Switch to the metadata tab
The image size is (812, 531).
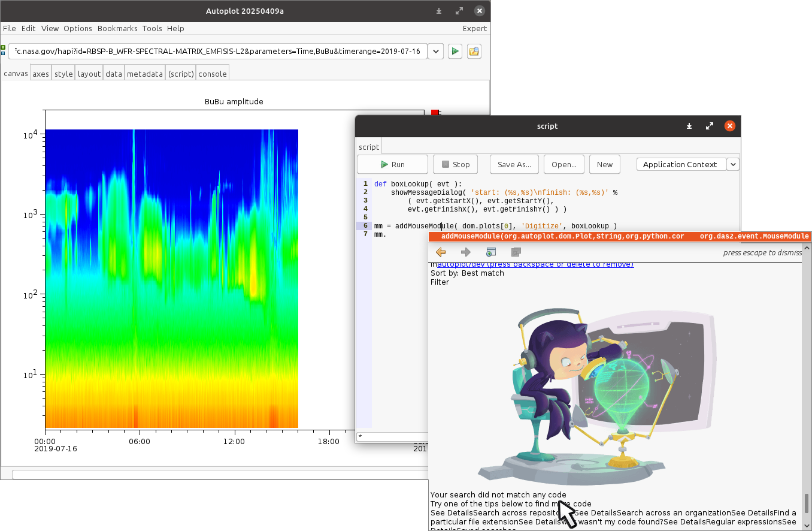point(144,74)
